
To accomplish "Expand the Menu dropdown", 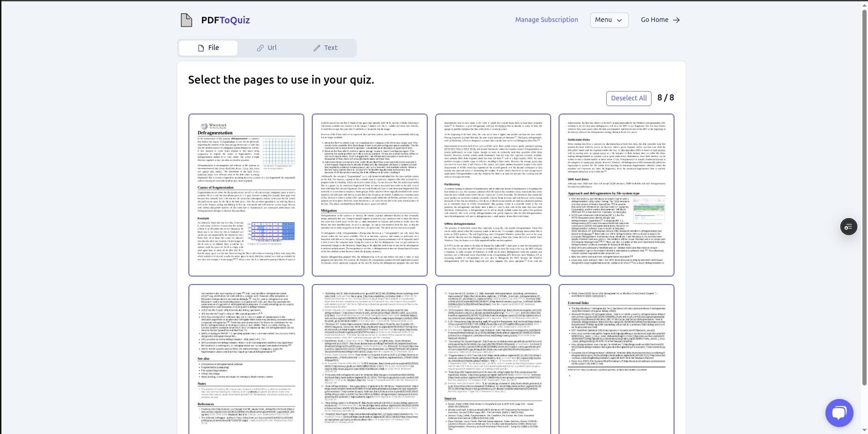I will tap(609, 20).
